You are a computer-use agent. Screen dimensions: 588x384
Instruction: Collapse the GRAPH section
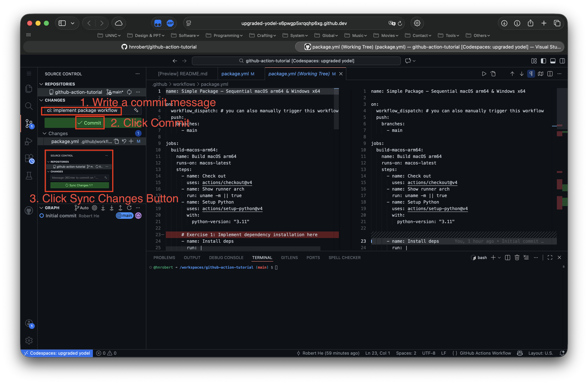[x=41, y=208]
